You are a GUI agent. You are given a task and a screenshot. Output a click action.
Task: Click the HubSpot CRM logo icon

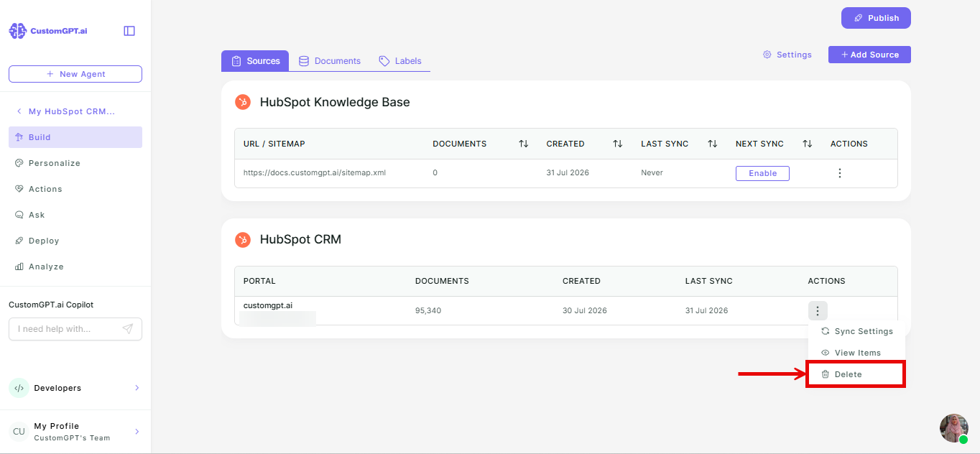point(243,239)
